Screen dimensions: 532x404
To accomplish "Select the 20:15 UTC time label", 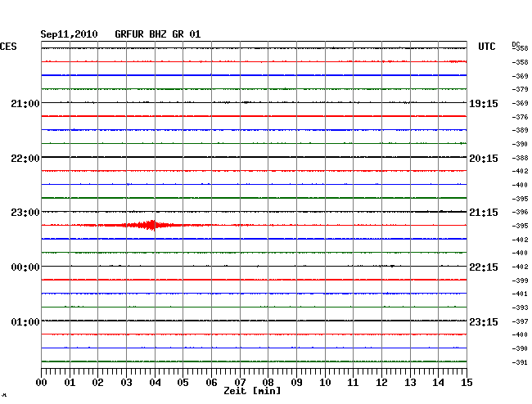I will (x=484, y=159).
